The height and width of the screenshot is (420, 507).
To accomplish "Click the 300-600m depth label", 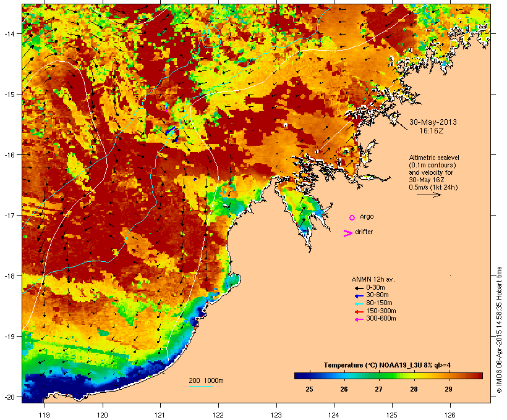I will click(381, 319).
